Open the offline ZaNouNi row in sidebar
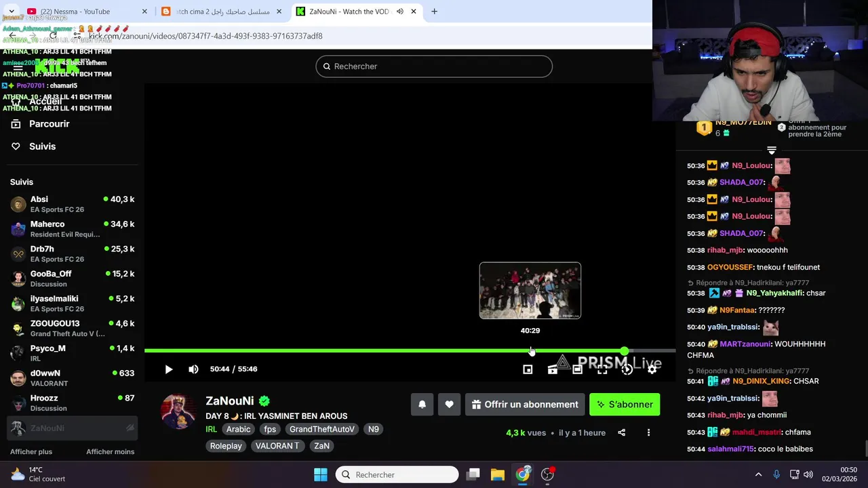The width and height of the screenshot is (868, 488). tap(72, 428)
